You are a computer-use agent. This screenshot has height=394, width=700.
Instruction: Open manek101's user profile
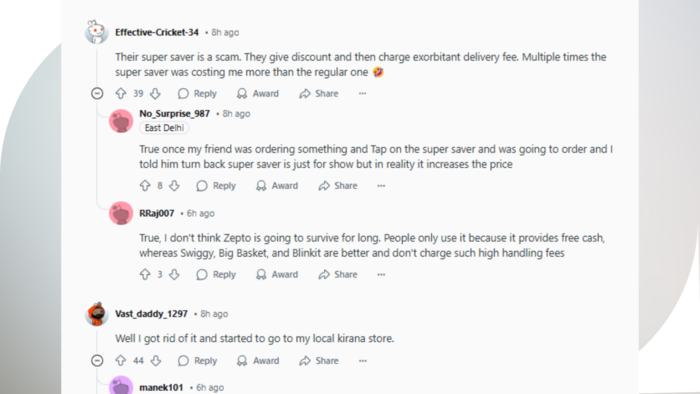(161, 387)
